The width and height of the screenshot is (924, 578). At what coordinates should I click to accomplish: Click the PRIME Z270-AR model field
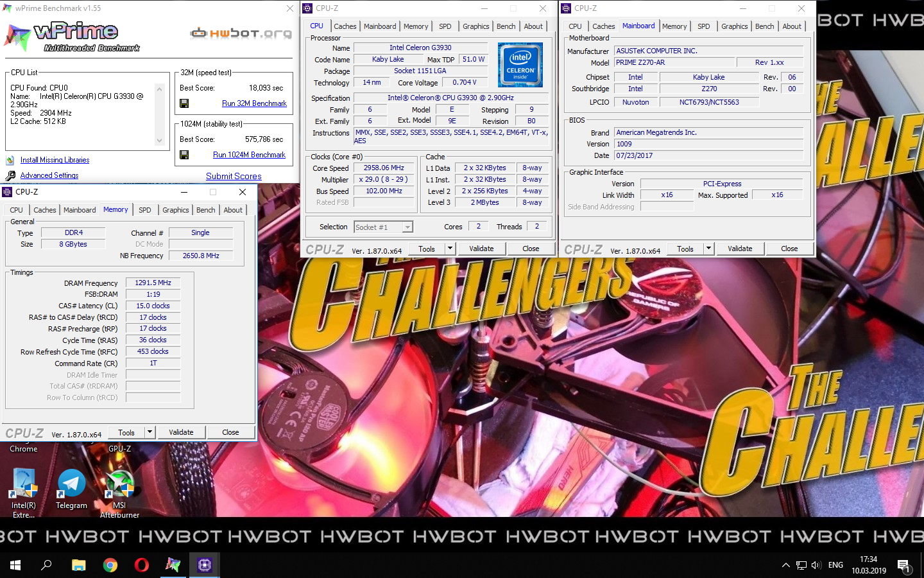click(674, 63)
